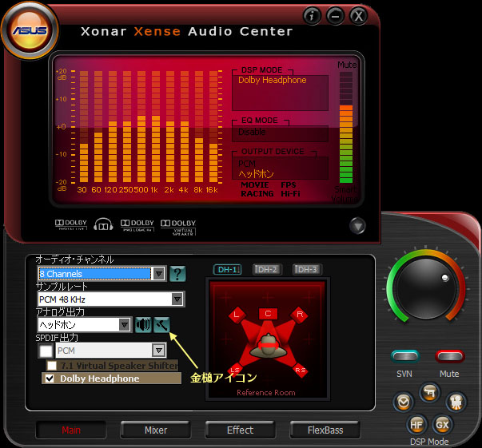The height and width of the screenshot is (448, 482).
Task: Enable the SPDIF output checkbox
Action: coord(46,351)
